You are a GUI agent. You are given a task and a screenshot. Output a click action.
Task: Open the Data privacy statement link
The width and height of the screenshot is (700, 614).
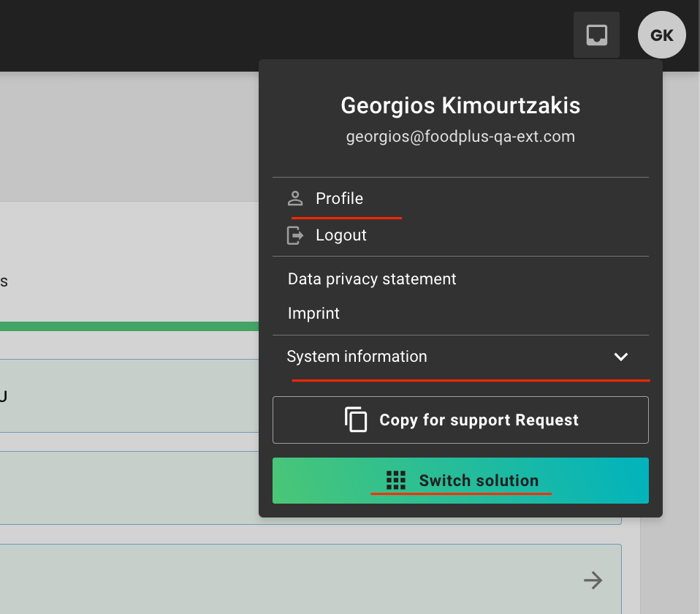point(372,279)
